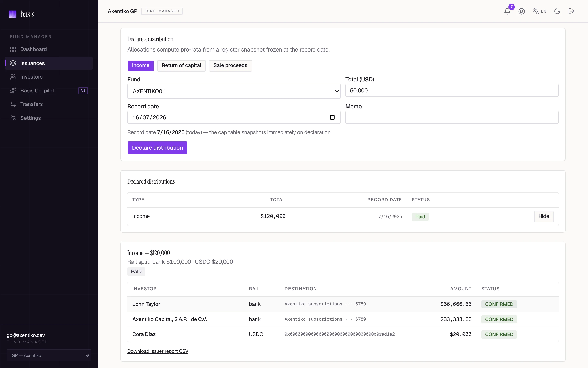Click the AI badge beside Co-pilot
This screenshot has height=368, width=588.
(x=83, y=91)
